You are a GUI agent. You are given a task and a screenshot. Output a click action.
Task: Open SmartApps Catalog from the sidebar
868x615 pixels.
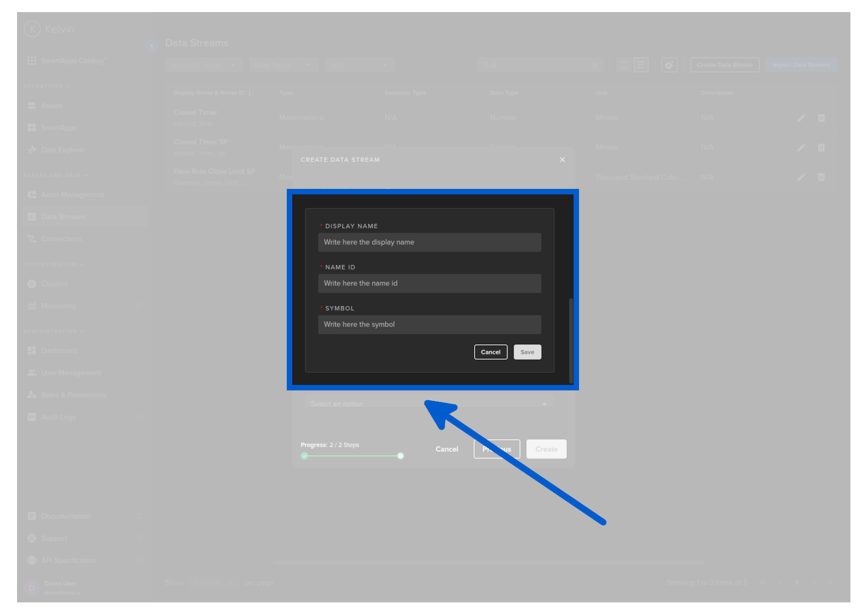coord(74,60)
